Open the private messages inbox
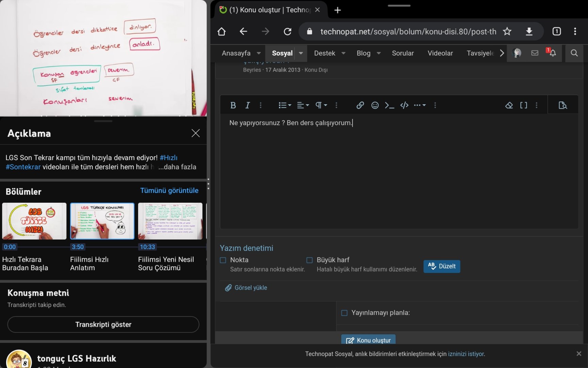588x368 pixels. click(535, 53)
